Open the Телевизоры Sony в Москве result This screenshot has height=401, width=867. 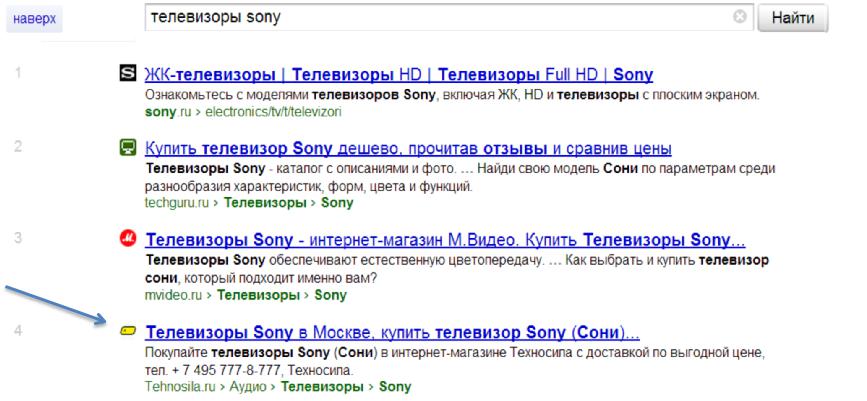coord(392,330)
